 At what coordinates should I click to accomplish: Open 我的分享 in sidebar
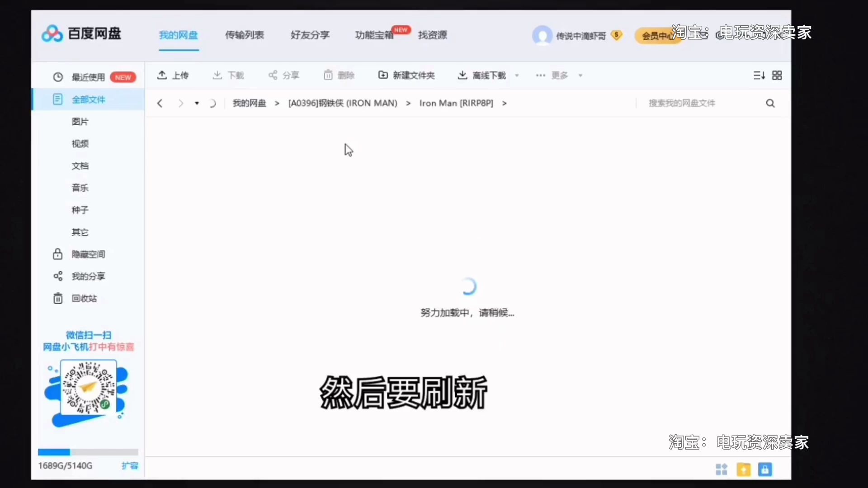pos(88,276)
